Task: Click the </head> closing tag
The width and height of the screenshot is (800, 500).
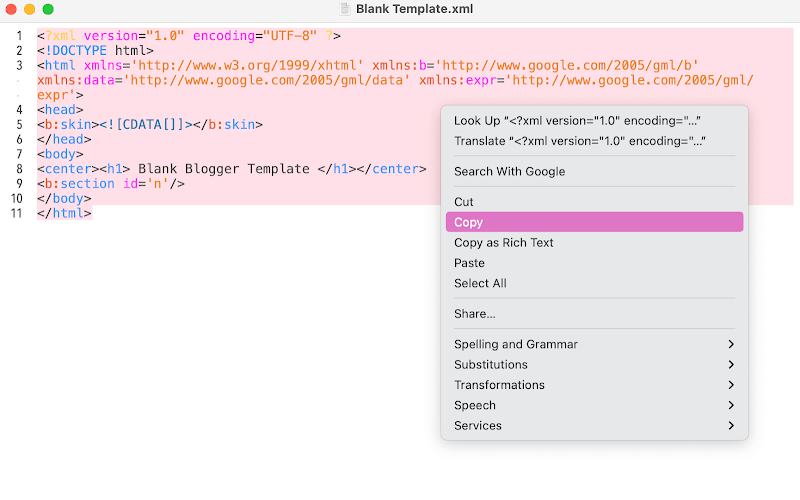Action: [64, 140]
